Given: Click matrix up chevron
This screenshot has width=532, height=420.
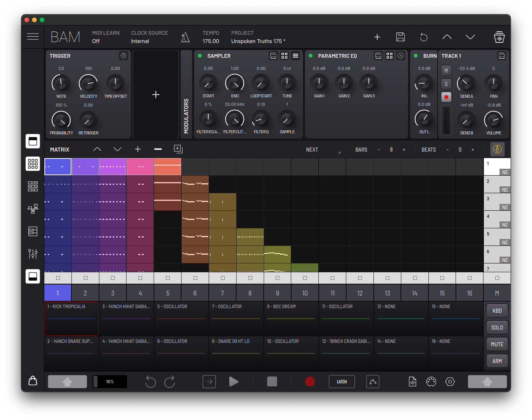Looking at the screenshot, I should [x=97, y=149].
